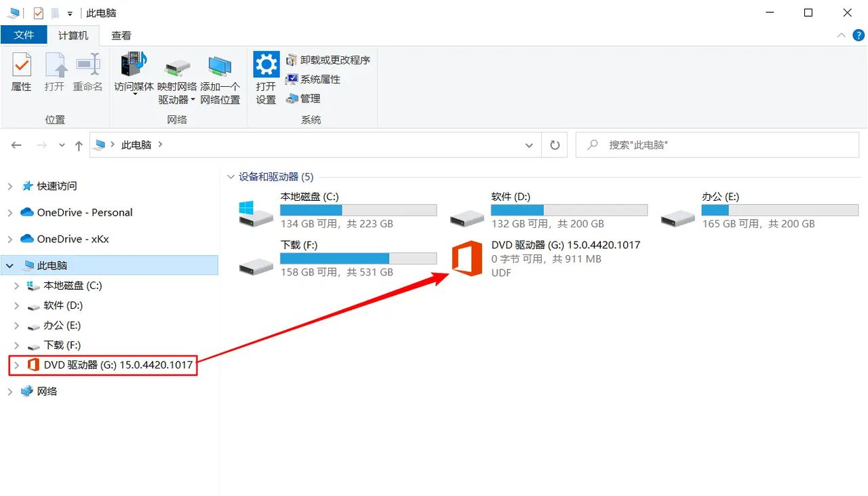Viewport: 868px width, 496px height.
Task: Select OneDrive - xKx in the sidebar
Action: click(x=73, y=239)
